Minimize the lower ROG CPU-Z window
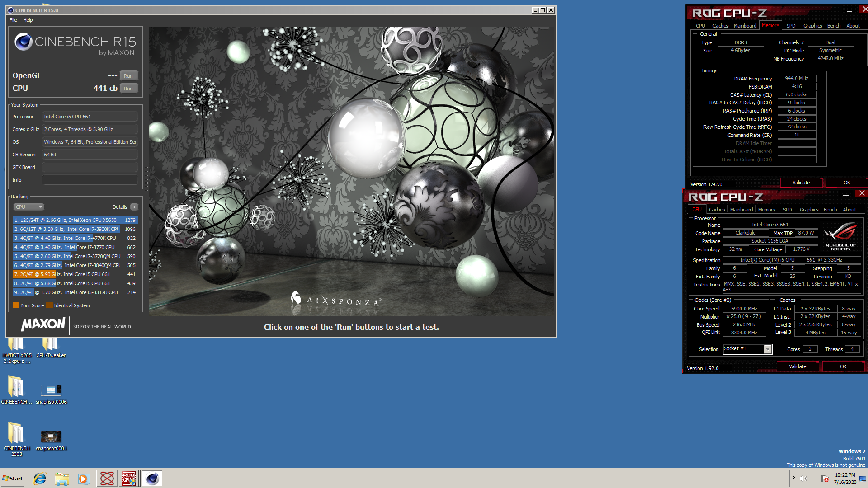The height and width of the screenshot is (488, 868). [846, 195]
